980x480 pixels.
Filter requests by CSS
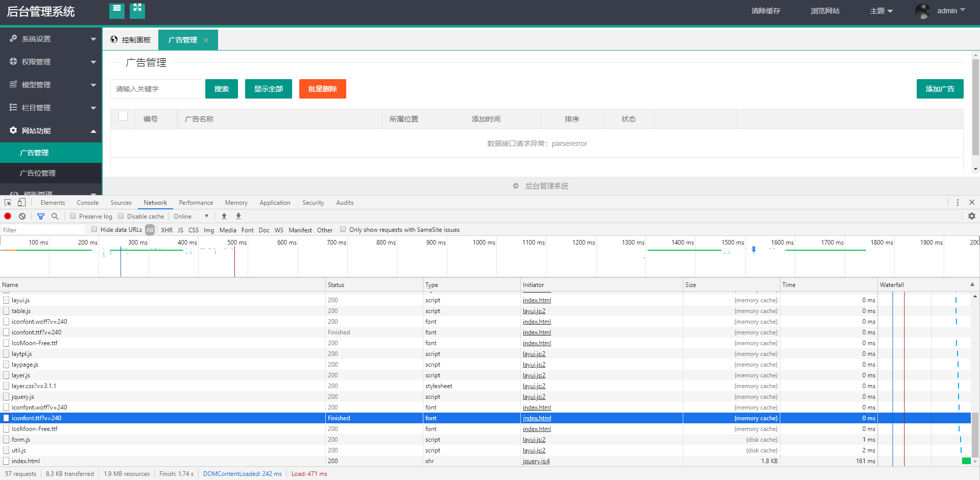(x=194, y=230)
